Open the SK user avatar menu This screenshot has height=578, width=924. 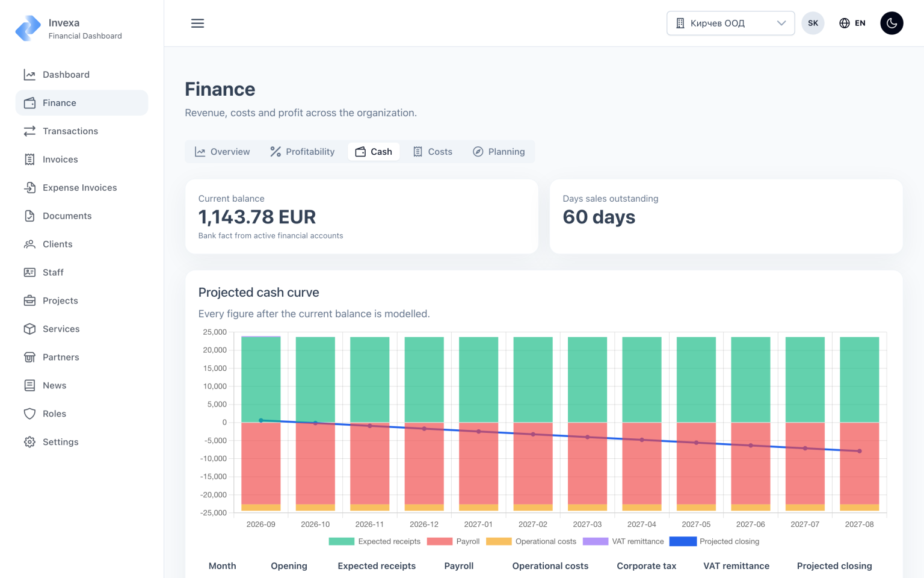point(813,23)
